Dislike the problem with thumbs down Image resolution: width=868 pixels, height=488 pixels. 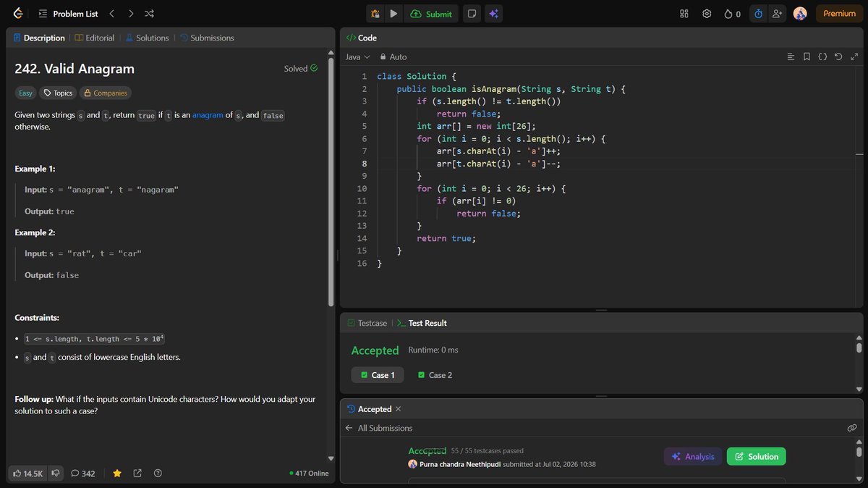pos(56,474)
